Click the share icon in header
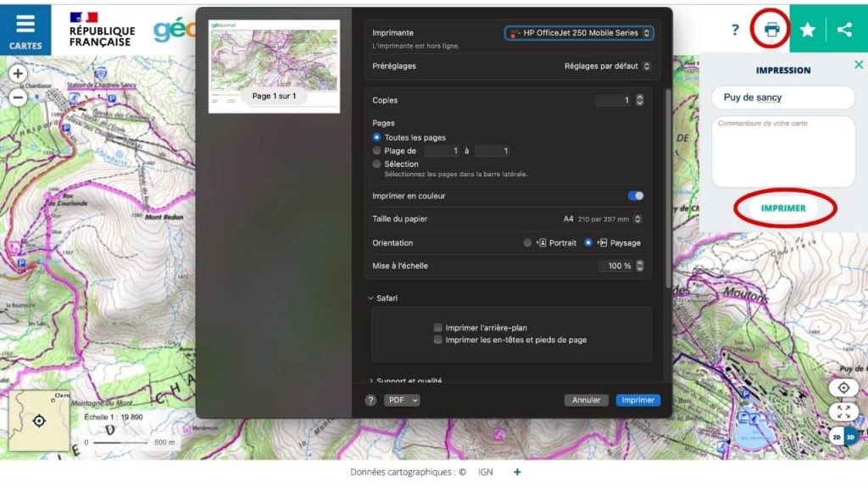Viewport: 868px width, 488px height. pos(844,30)
